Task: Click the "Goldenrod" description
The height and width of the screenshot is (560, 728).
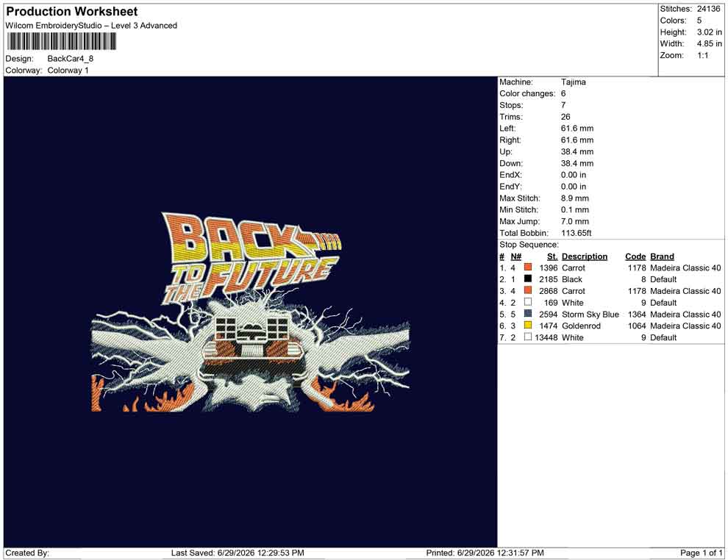Action: pos(581,326)
